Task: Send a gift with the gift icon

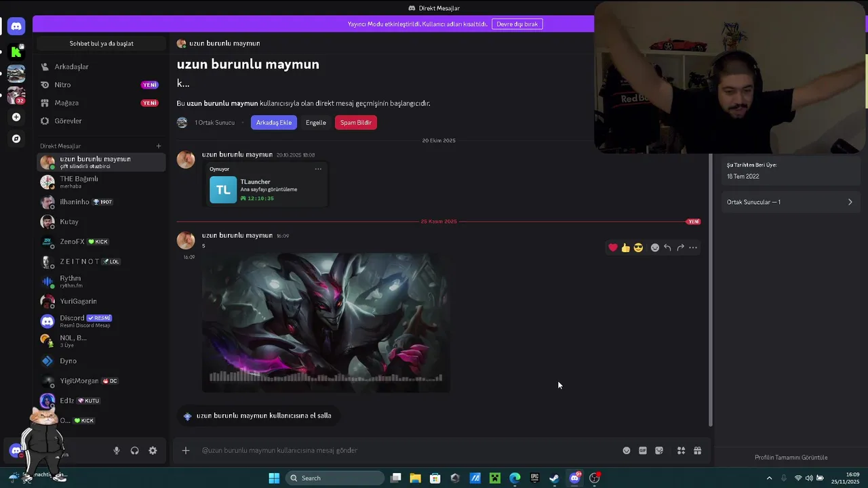Action: coord(697,450)
